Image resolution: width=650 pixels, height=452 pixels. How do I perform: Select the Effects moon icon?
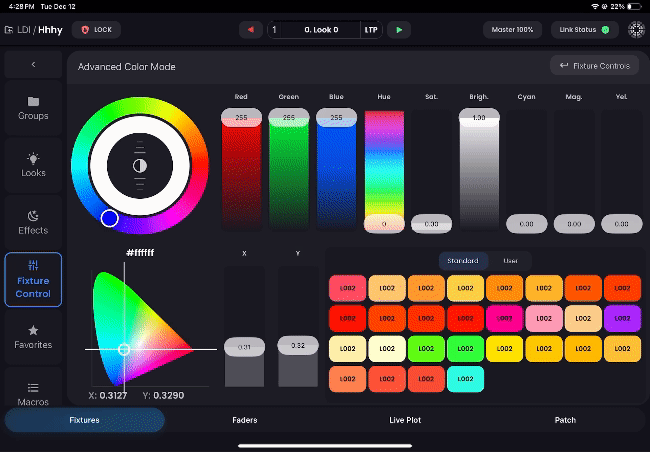(33, 216)
